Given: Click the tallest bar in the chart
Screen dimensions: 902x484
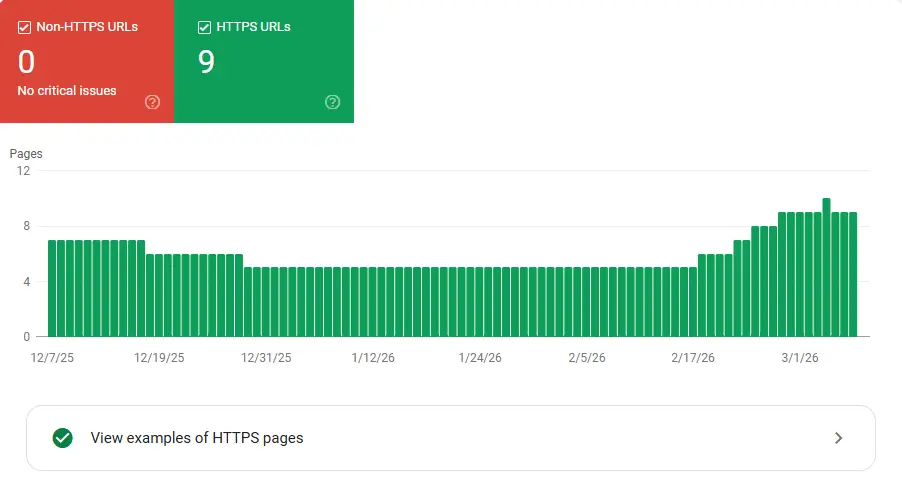Looking at the screenshot, I should coord(827,268).
